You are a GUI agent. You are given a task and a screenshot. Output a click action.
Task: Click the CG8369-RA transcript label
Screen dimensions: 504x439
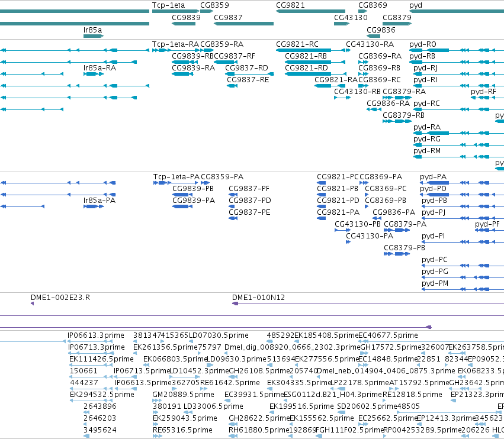click(x=380, y=56)
